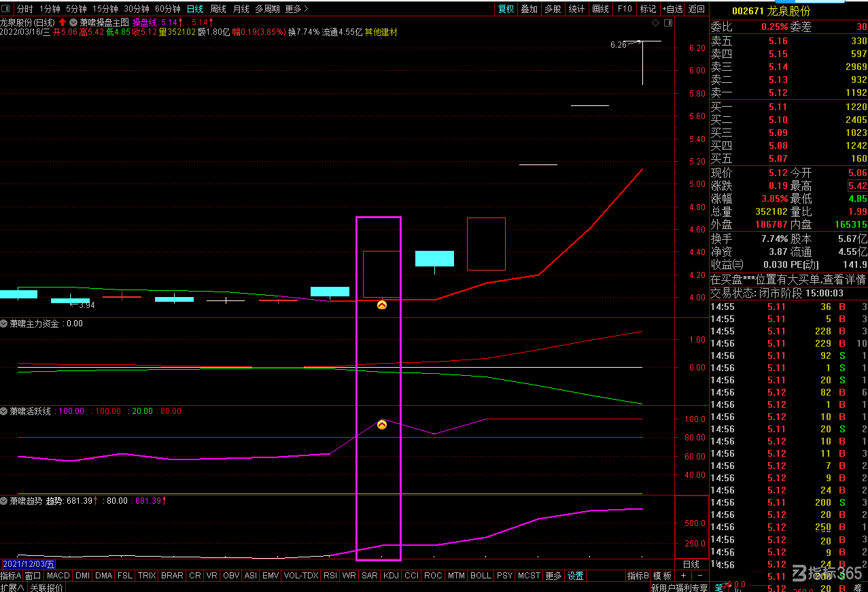Viewport: 868px width, 592px height.
Task: Open the settings dropdown for 萧啸主力资金
Action: [x=4, y=324]
